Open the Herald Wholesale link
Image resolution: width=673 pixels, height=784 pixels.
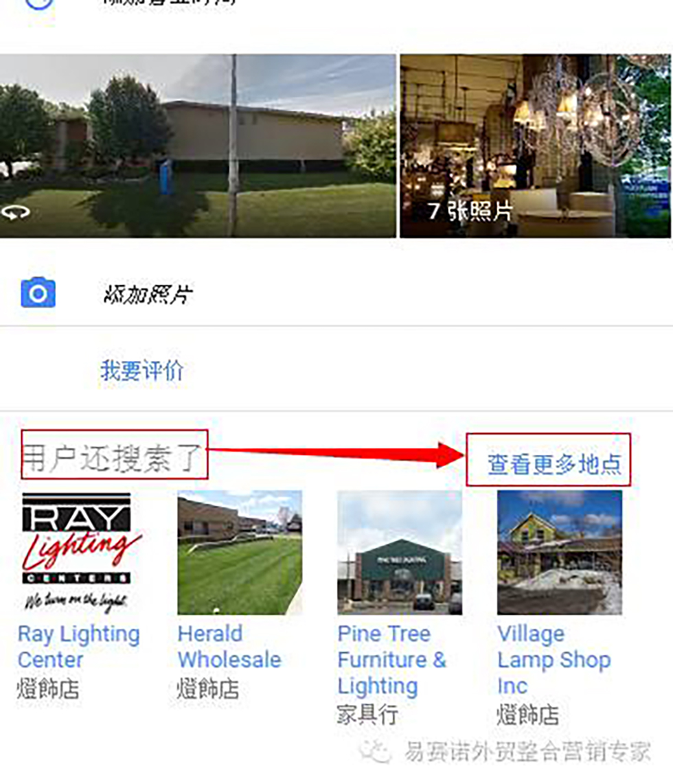tap(229, 647)
